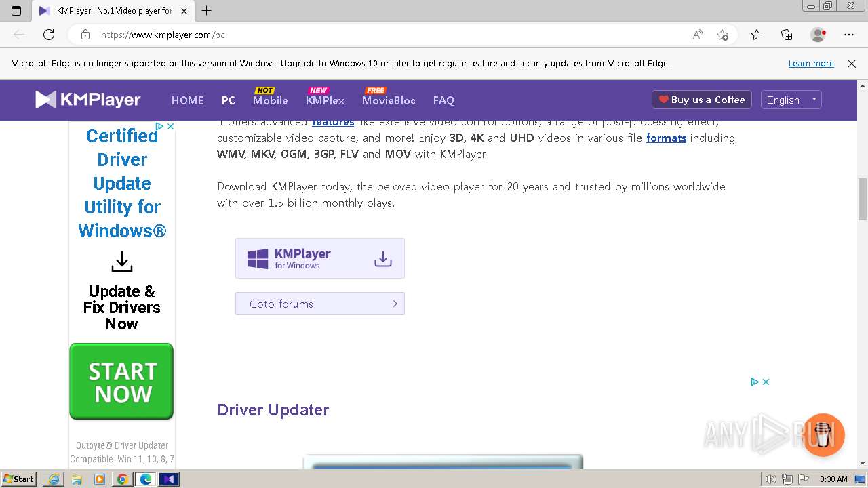The height and width of the screenshot is (488, 868).
Task: Open AdChoices icon near Driver Updater
Action: point(754,382)
